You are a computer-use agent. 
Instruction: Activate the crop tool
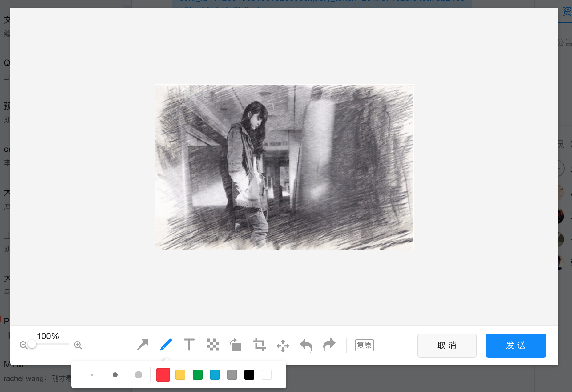tap(259, 345)
